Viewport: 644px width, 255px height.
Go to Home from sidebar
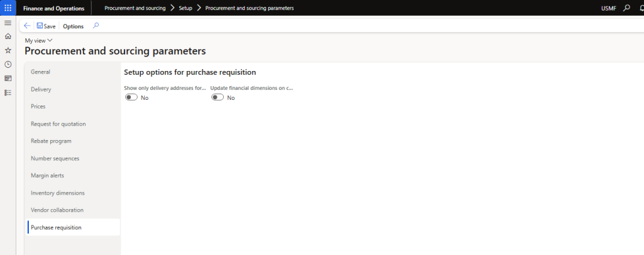tap(8, 36)
